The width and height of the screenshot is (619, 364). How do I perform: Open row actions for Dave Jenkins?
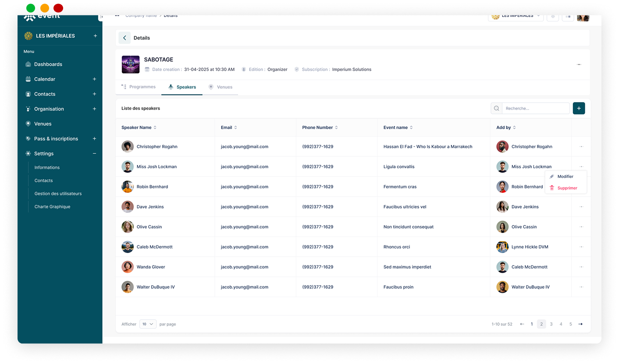[581, 207]
